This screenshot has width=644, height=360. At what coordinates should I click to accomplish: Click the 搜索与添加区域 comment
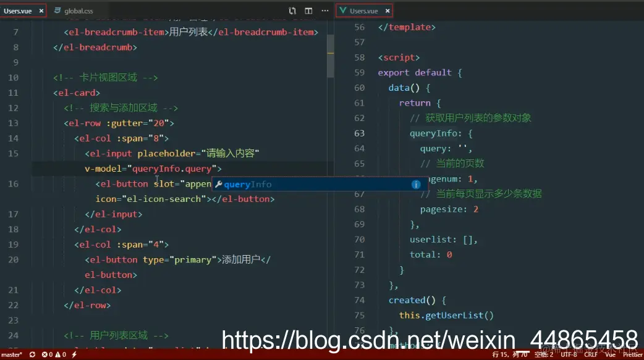coord(121,108)
